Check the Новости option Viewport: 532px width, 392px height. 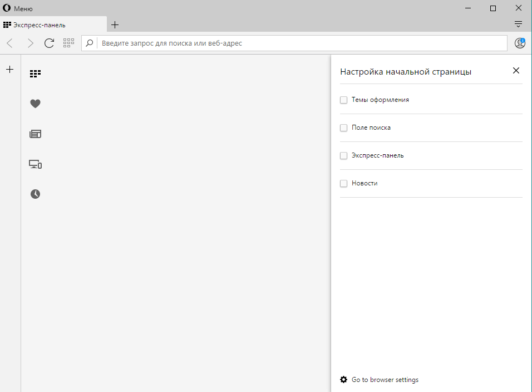click(x=344, y=184)
